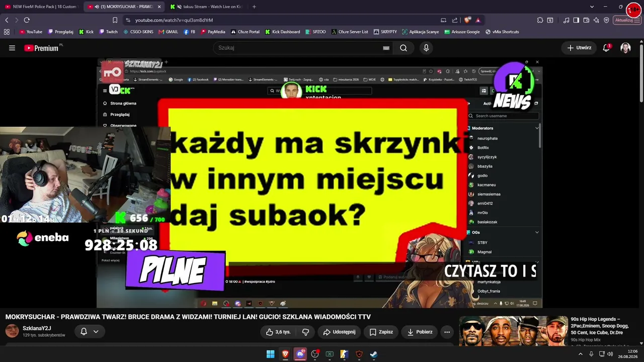
Task: Like the video with thumbs up
Action: click(278, 332)
